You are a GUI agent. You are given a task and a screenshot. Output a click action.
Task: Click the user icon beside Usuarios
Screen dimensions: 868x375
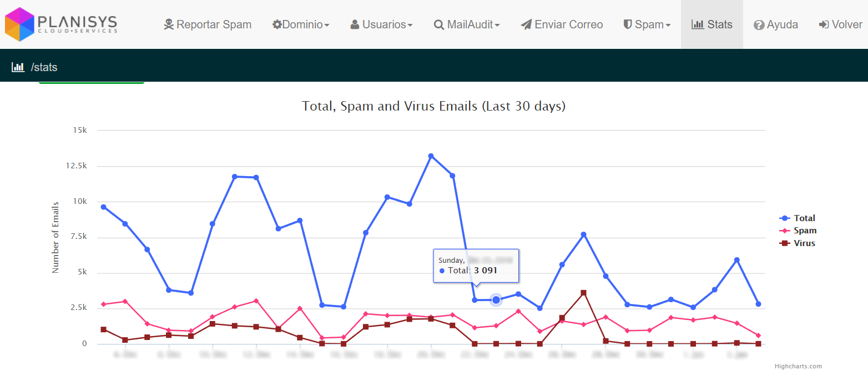pyautogui.click(x=355, y=24)
